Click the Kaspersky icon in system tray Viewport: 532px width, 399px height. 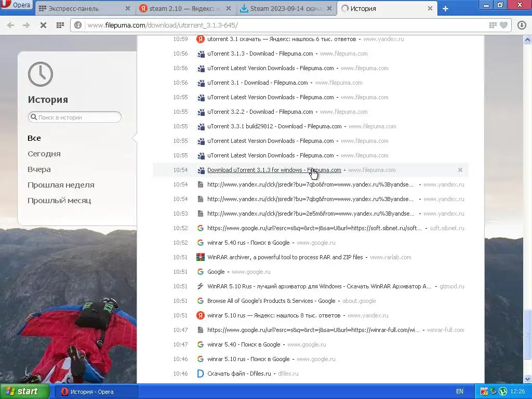484,392
